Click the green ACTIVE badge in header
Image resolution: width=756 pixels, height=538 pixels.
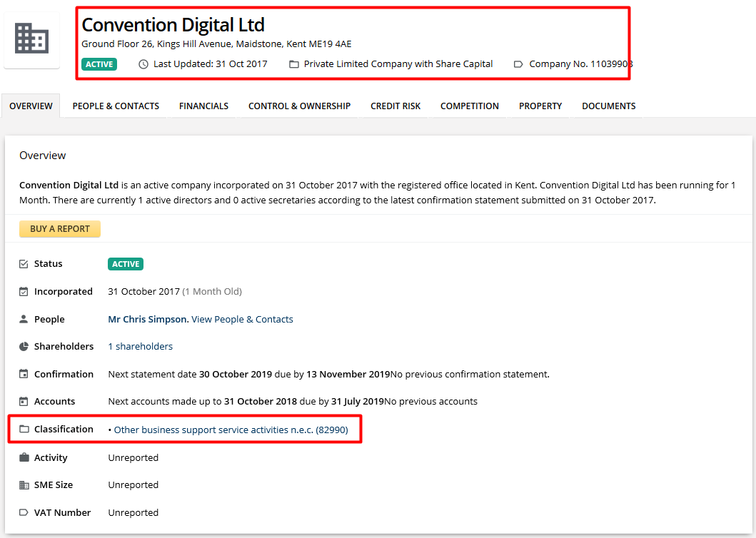[99, 64]
